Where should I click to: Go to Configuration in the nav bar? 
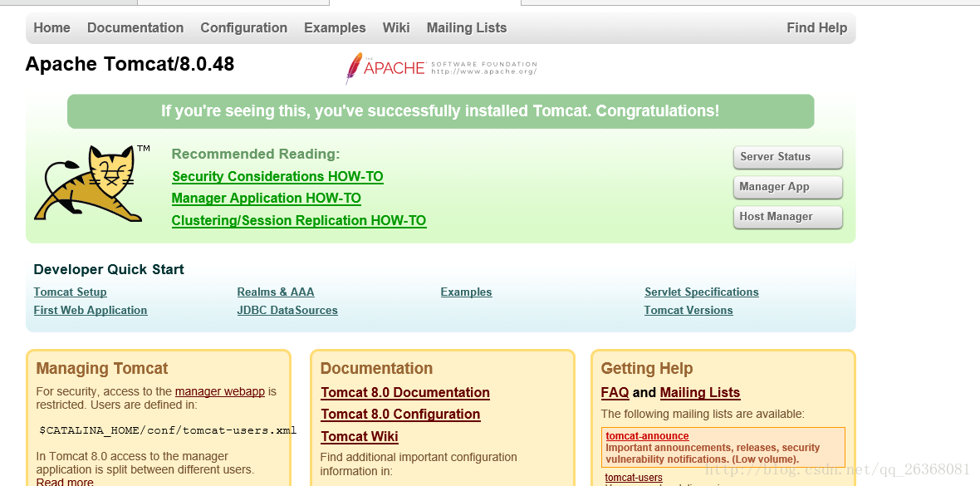243,27
